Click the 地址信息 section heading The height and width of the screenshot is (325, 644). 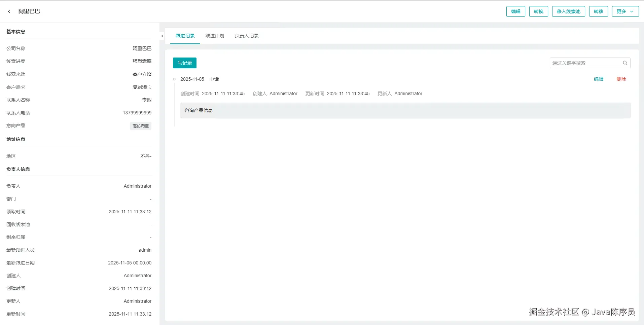[x=16, y=139]
